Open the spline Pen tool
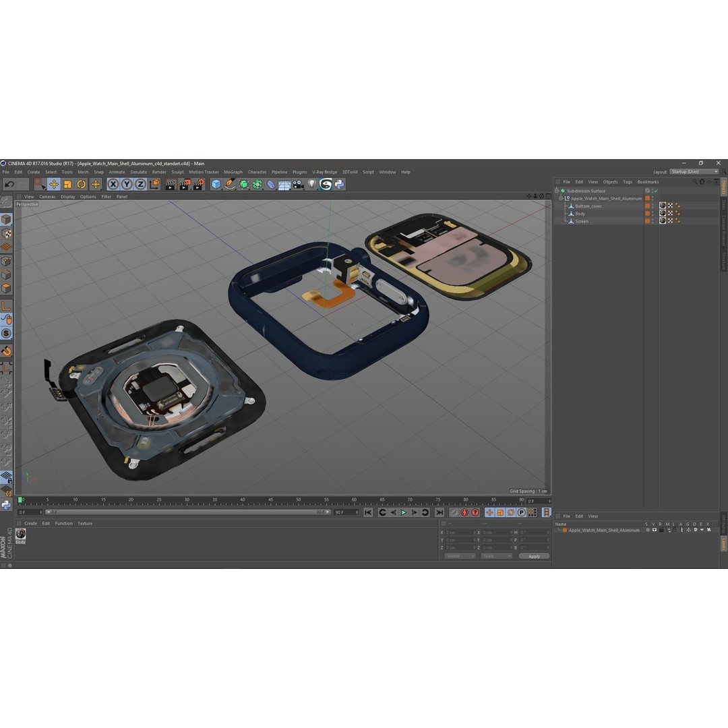This screenshot has height=728, width=728. point(230,184)
